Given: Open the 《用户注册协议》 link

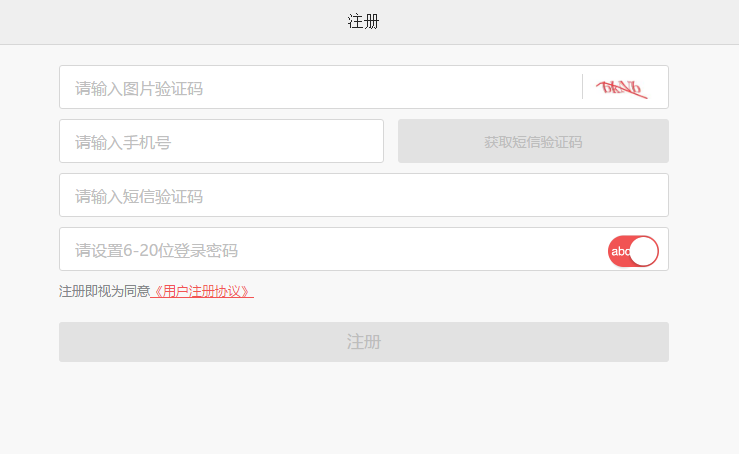Looking at the screenshot, I should tap(202, 292).
